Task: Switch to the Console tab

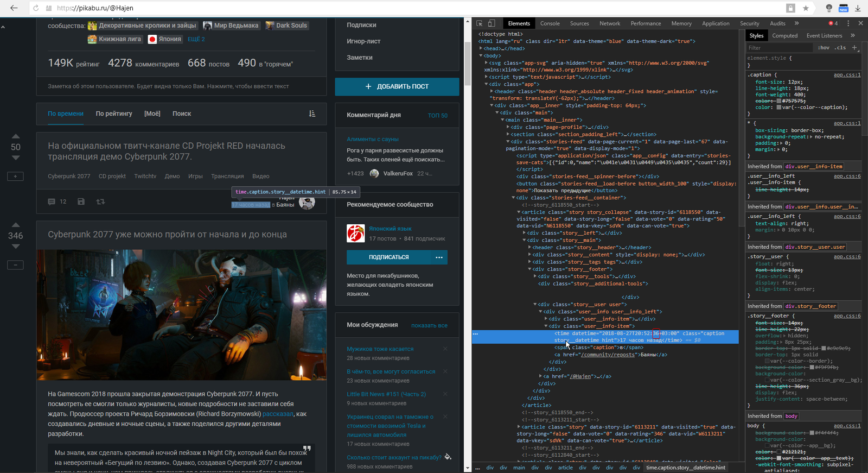Action: click(550, 23)
